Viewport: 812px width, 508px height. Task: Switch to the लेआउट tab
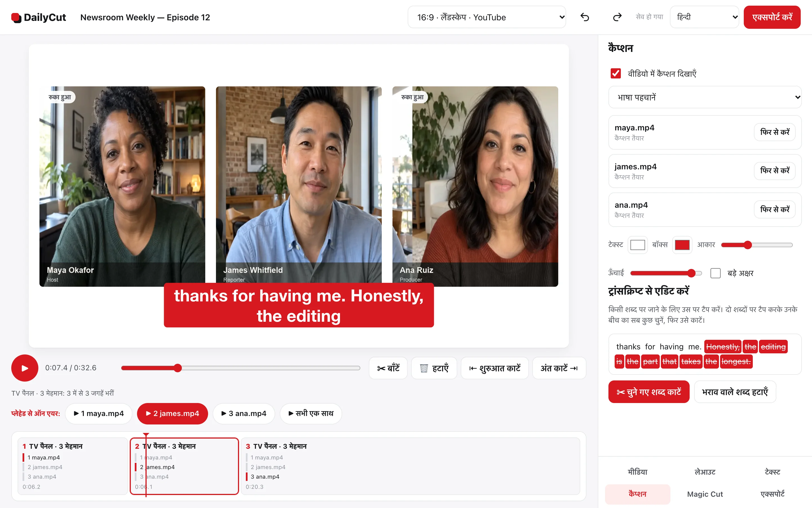click(705, 472)
